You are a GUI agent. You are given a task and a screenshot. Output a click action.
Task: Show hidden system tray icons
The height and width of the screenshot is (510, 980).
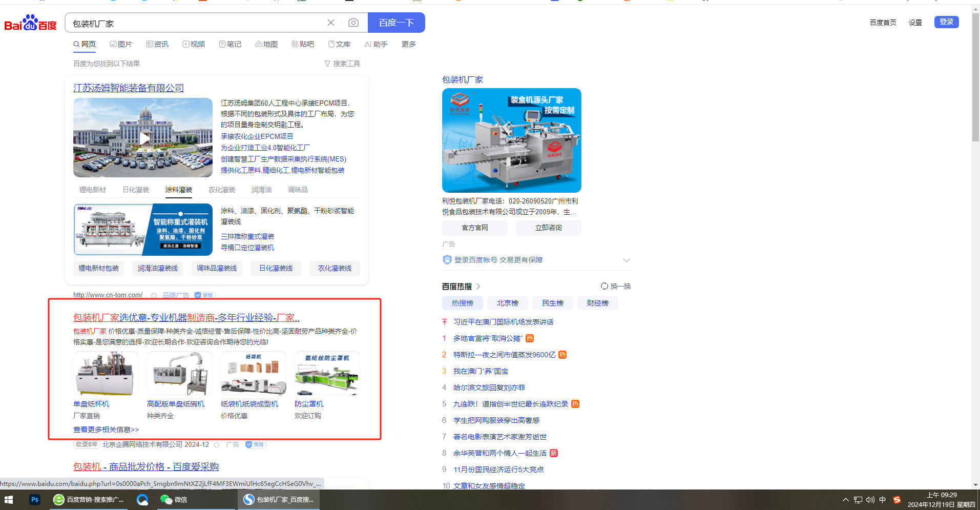point(846,500)
